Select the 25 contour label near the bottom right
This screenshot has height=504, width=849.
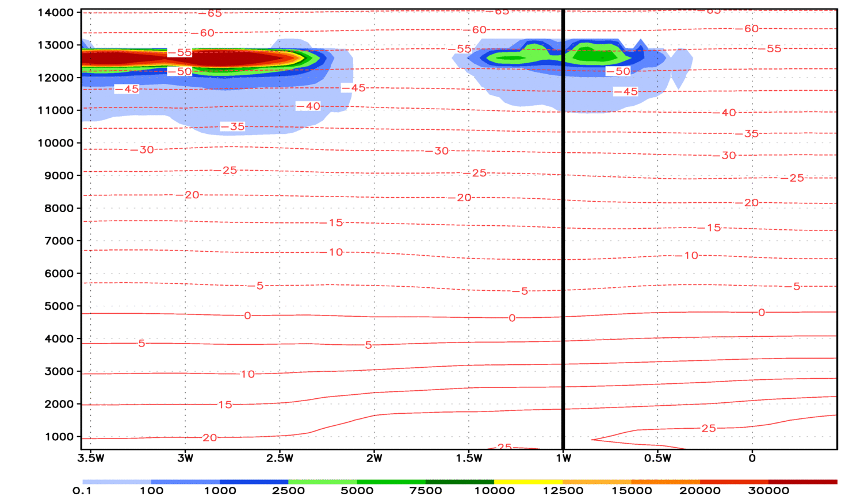708,428
